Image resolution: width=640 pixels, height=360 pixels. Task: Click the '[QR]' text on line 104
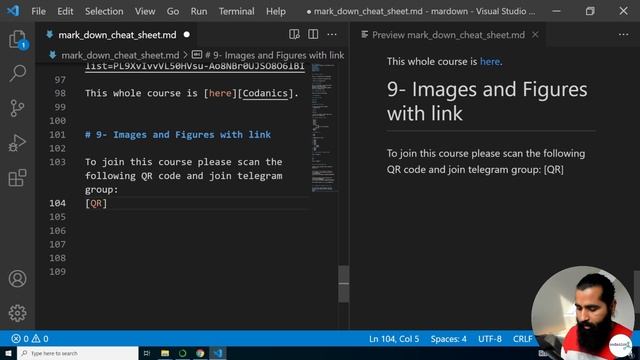[x=96, y=203]
